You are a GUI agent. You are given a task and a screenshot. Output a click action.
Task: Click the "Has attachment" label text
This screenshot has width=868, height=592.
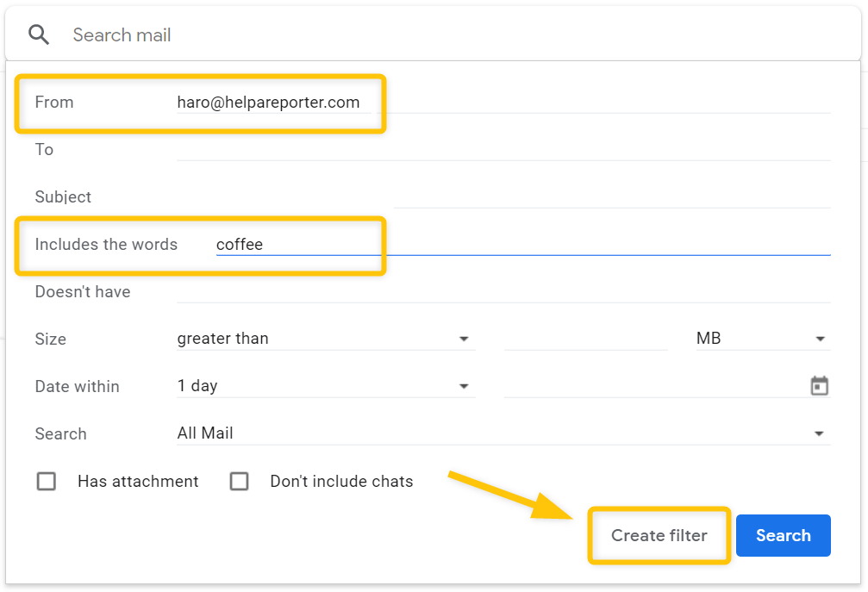click(x=138, y=482)
